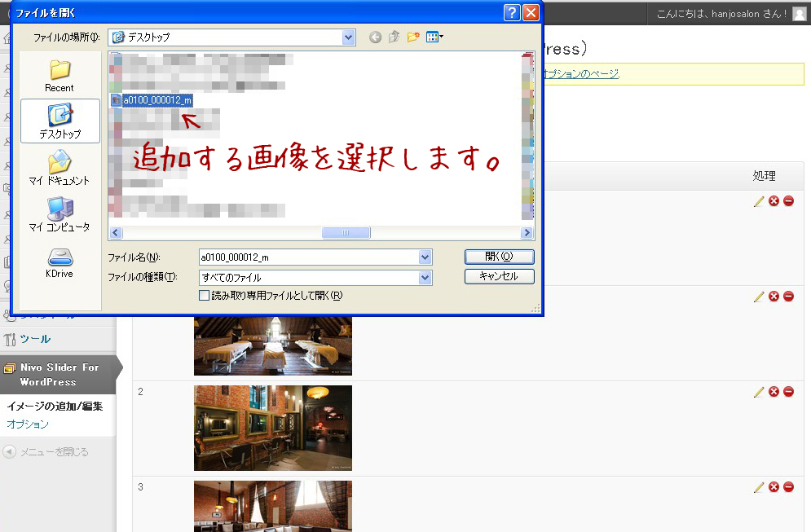The height and width of the screenshot is (532, 811).
Task: Expand the ファイルの場所 dropdown
Action: coord(349,37)
